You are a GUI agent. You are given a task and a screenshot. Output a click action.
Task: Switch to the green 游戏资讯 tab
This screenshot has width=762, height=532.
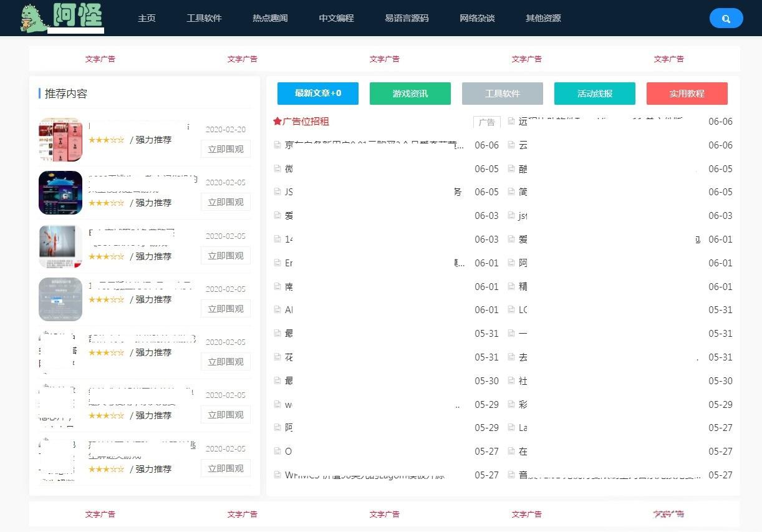click(410, 94)
